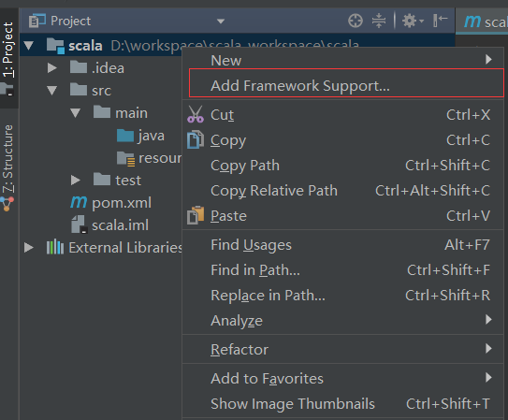This screenshot has width=508, height=420.
Task: Expand the test folder
Action: tap(76, 180)
